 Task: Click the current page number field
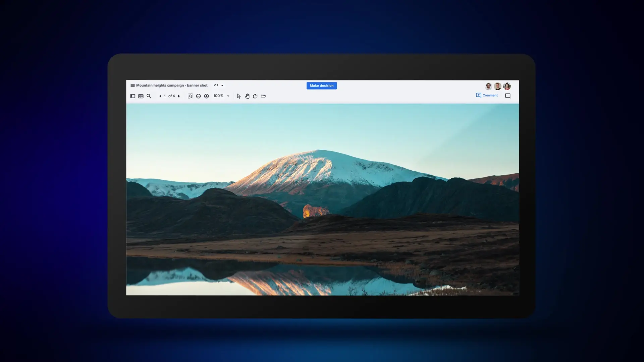coord(165,96)
